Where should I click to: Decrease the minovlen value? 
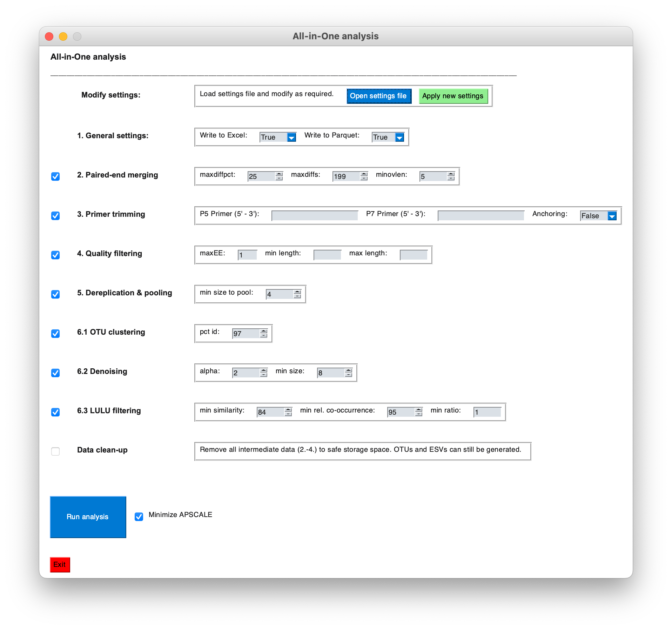[451, 179]
